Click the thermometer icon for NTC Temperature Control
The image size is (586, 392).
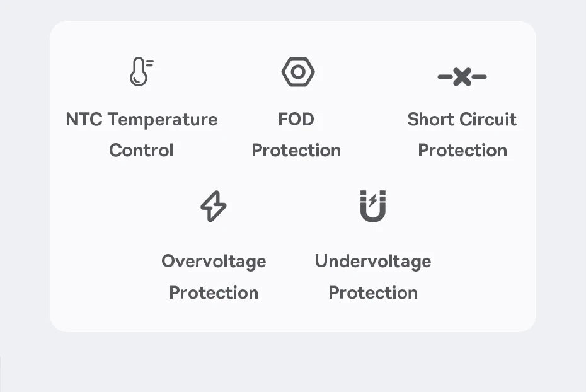point(139,72)
